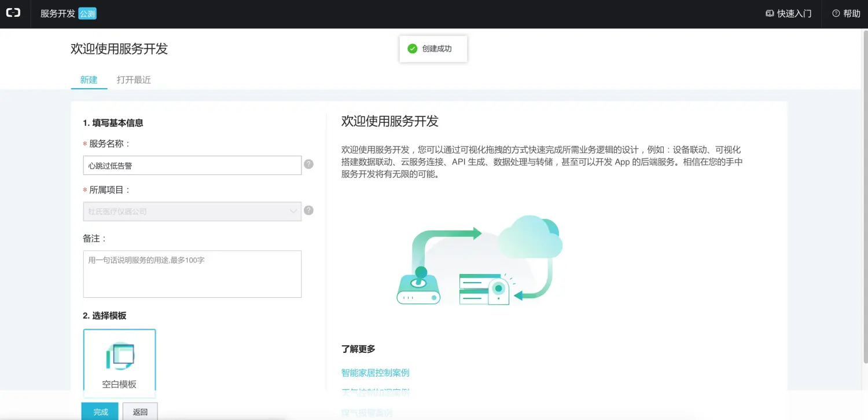
Task: Click the 1. 填写基本信息 heading
Action: 113,123
